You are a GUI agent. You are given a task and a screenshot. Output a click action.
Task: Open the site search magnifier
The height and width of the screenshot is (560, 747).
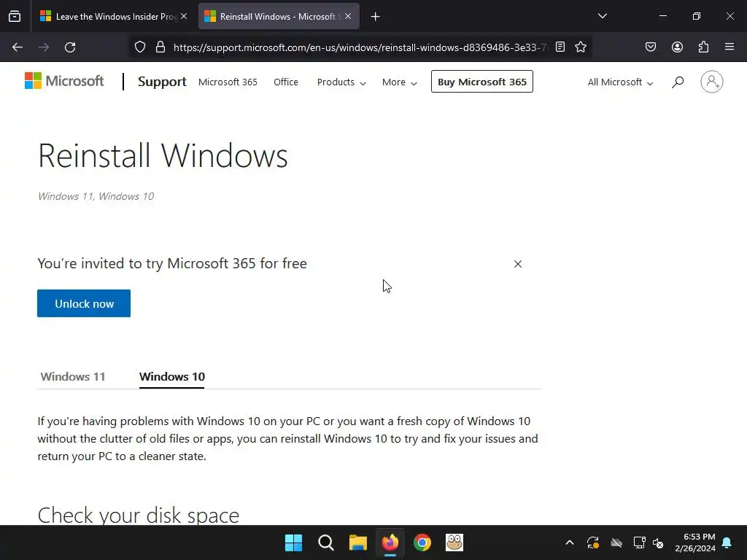[678, 82]
